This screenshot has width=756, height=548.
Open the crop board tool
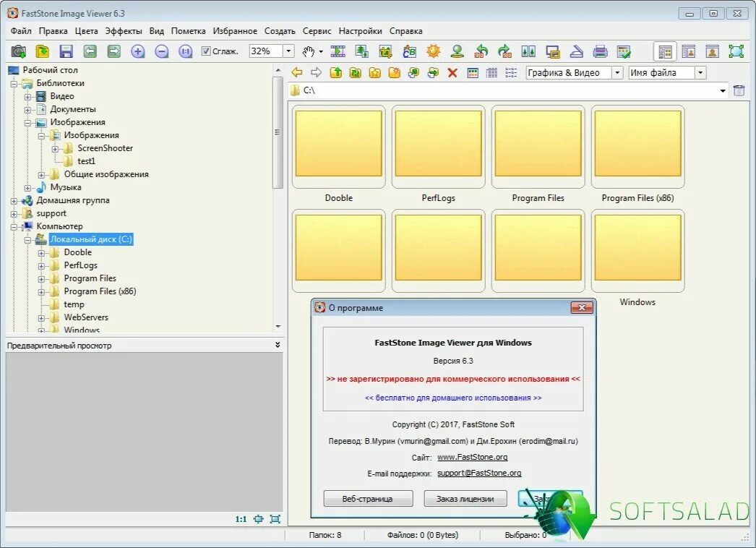pyautogui.click(x=386, y=51)
